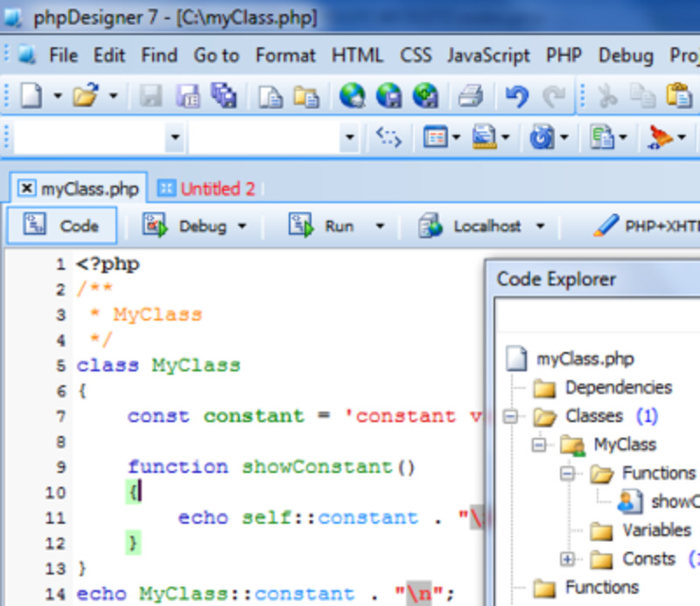700x606 pixels.
Task: Click the Debug button below tabs
Action: pos(185,226)
